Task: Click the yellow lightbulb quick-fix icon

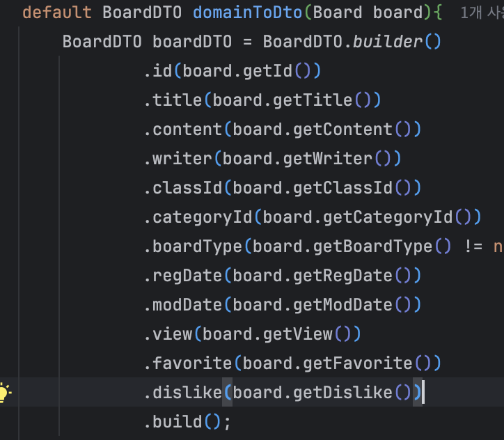Action: tap(6, 393)
